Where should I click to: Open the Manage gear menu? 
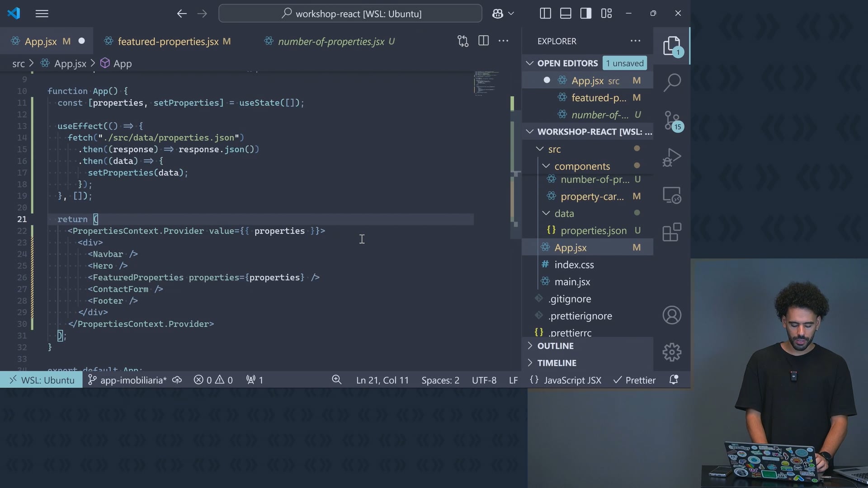click(672, 352)
